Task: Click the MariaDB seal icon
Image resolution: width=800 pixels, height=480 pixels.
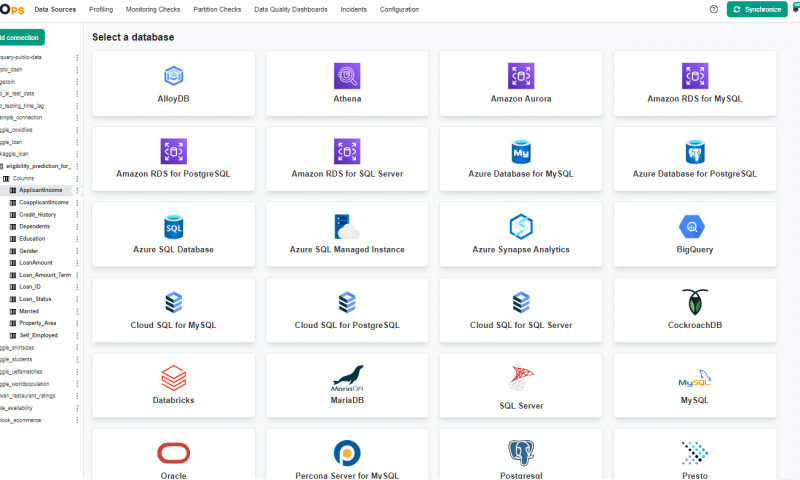Action: click(x=347, y=378)
